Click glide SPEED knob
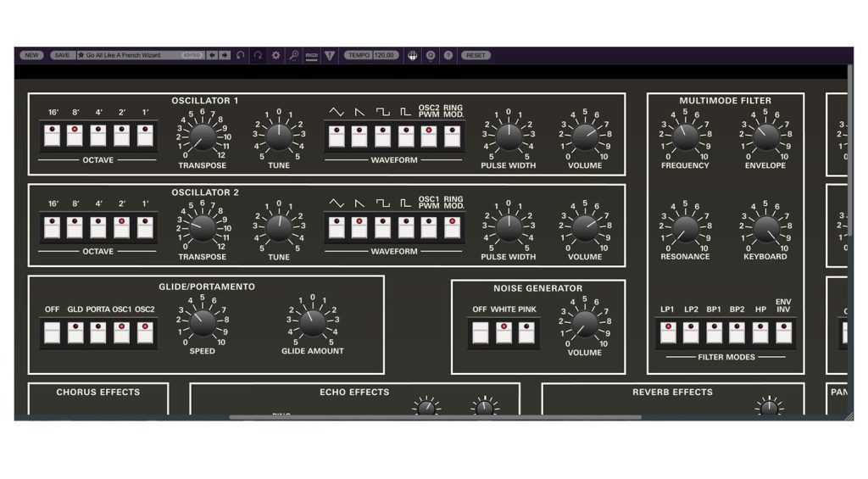This screenshot has width=868, height=479. pos(203,323)
